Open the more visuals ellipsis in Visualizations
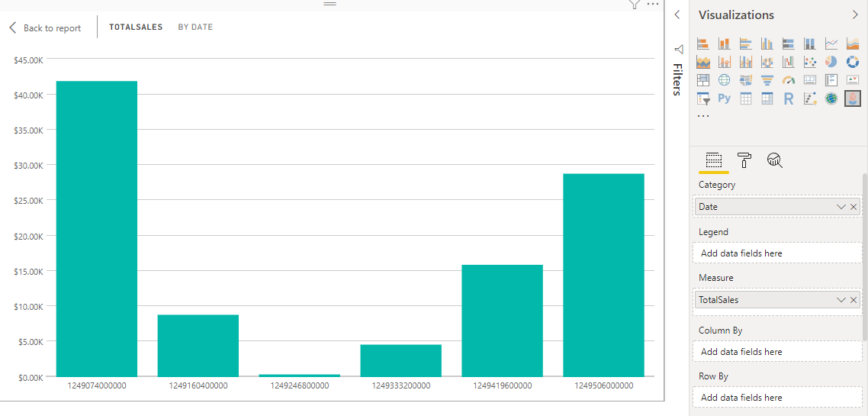Viewport: 868px width, 416px height. click(x=703, y=116)
